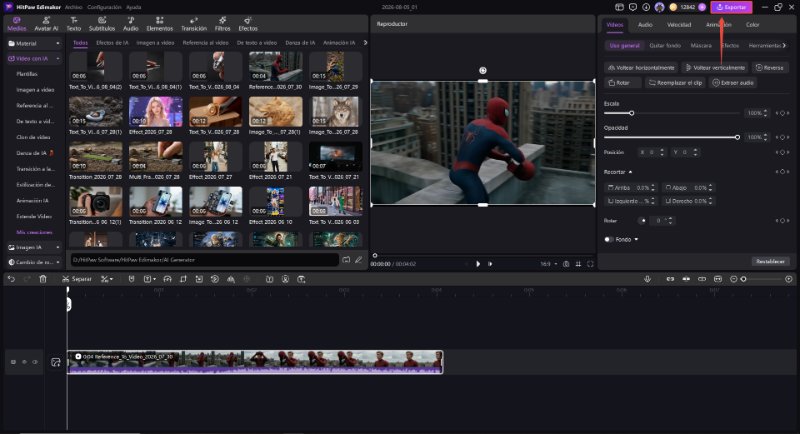Expand the Cambio de ro... section
The image size is (800, 434).
click(58, 262)
